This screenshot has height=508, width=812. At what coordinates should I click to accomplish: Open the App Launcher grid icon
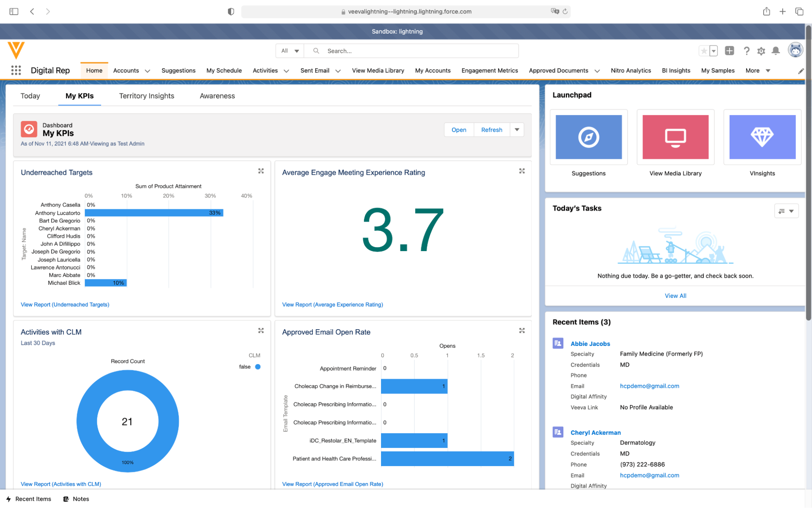(x=16, y=70)
